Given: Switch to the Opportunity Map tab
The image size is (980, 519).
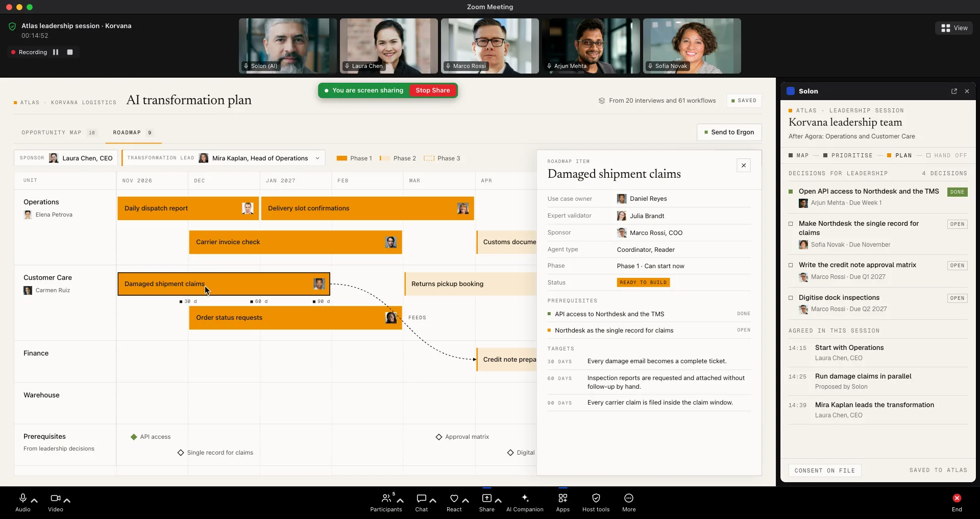Looking at the screenshot, I should point(59,133).
